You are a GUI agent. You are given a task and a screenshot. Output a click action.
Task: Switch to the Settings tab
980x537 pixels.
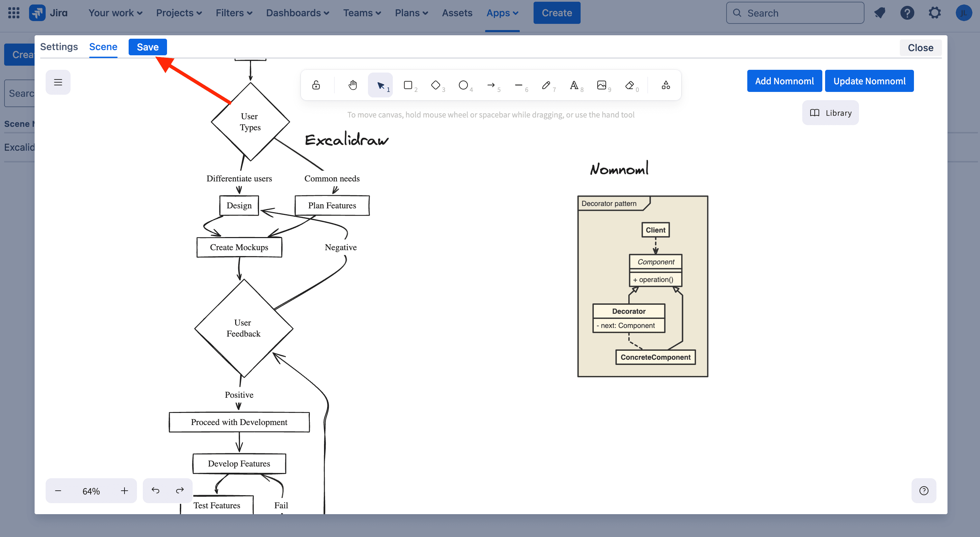coord(59,47)
